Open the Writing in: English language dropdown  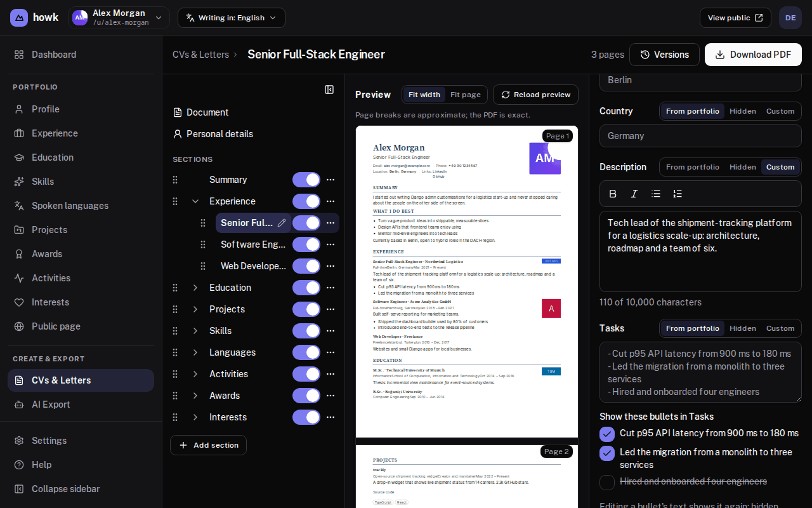(232, 18)
